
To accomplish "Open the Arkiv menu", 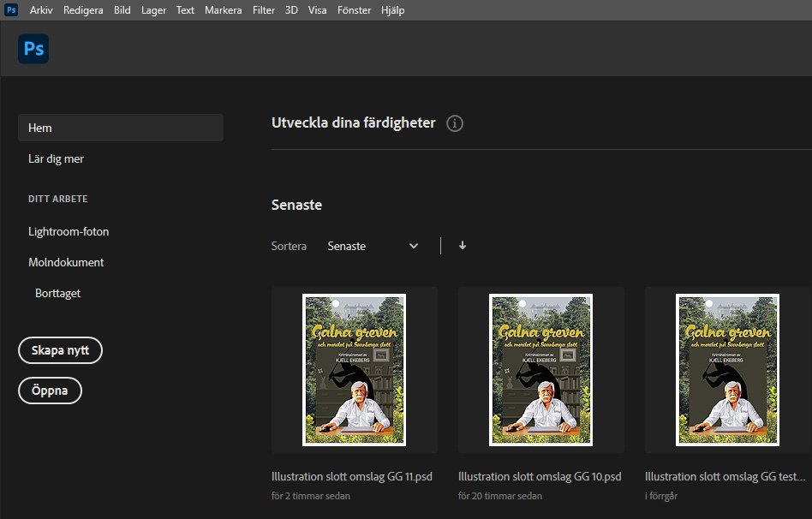I will [41, 10].
